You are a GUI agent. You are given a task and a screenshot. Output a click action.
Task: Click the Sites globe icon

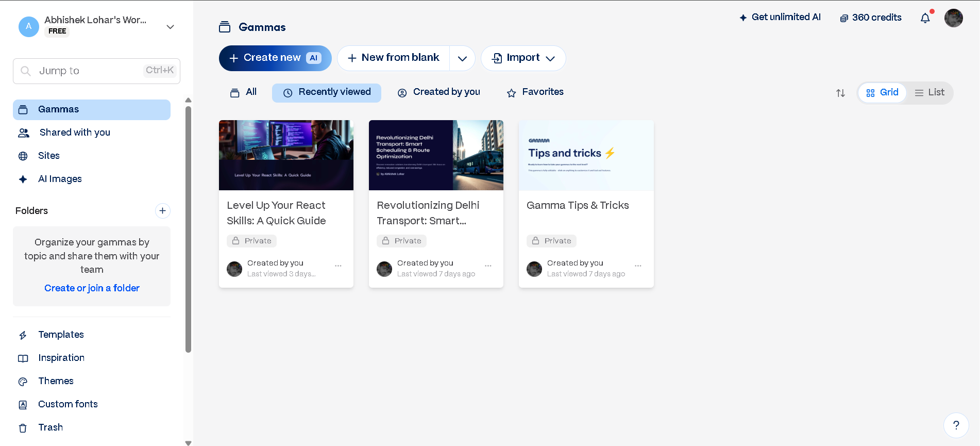pos(23,156)
